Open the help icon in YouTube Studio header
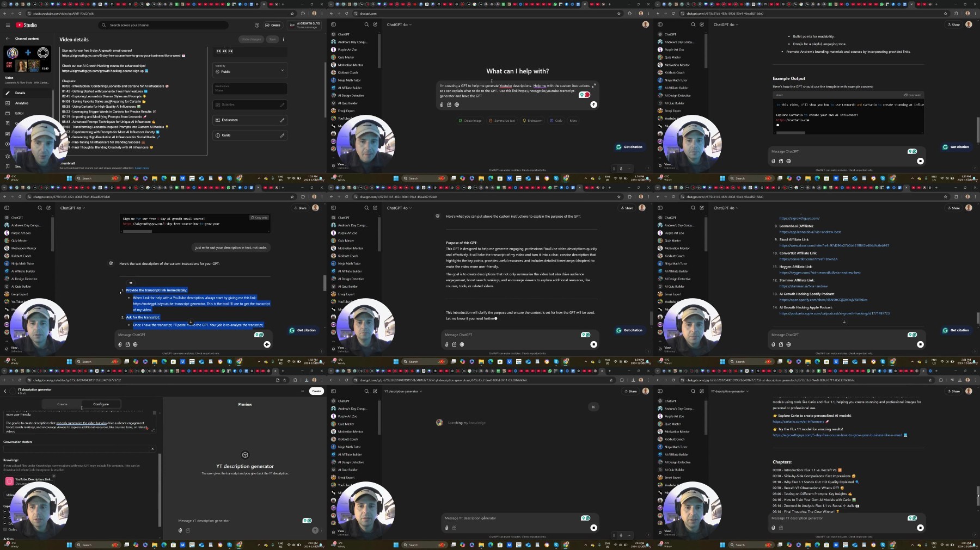The height and width of the screenshot is (550, 980). point(257,25)
